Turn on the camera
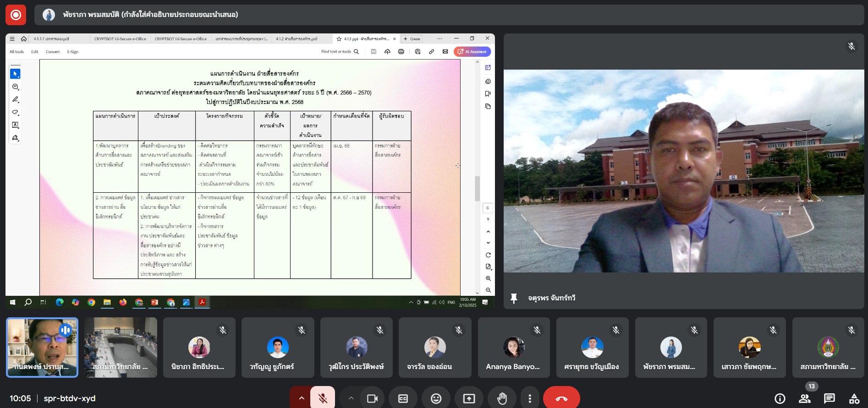The height and width of the screenshot is (408, 868). [x=372, y=398]
